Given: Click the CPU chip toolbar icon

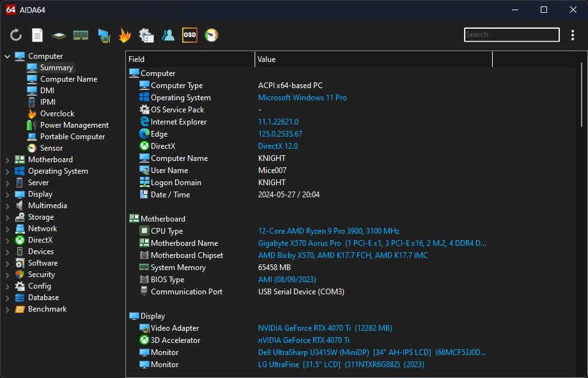Looking at the screenshot, I should point(59,35).
